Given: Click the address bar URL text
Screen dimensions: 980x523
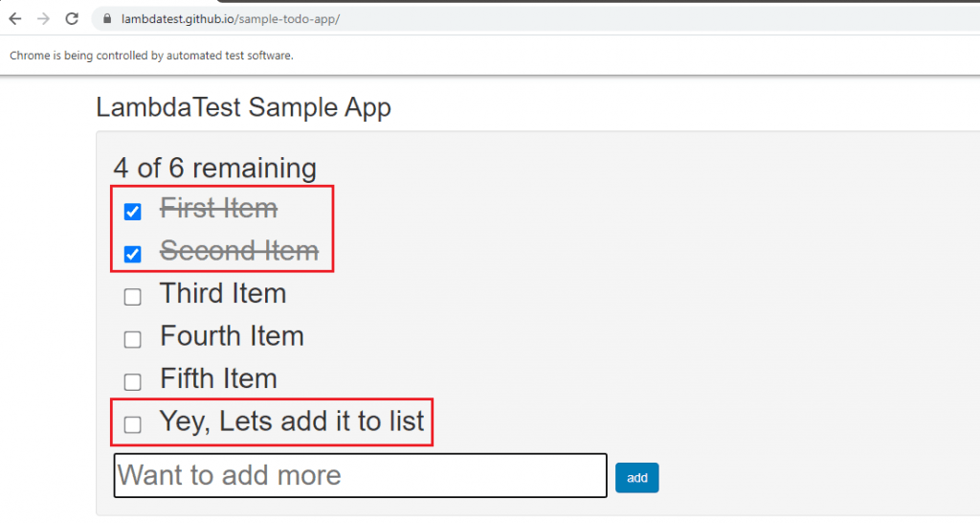Looking at the screenshot, I should pyautogui.click(x=230, y=19).
